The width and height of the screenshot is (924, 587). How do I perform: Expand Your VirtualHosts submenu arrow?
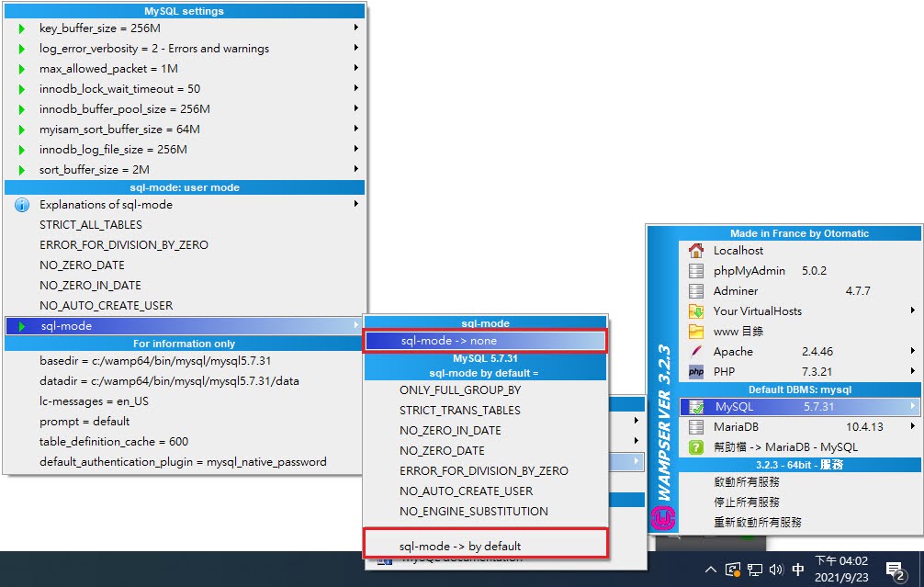pyautogui.click(x=912, y=310)
